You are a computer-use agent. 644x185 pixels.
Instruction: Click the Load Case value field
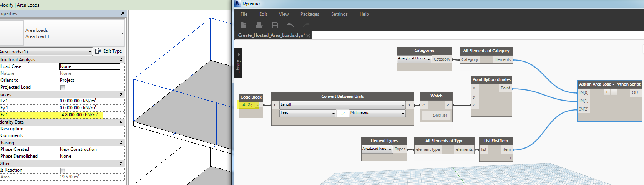click(x=90, y=66)
